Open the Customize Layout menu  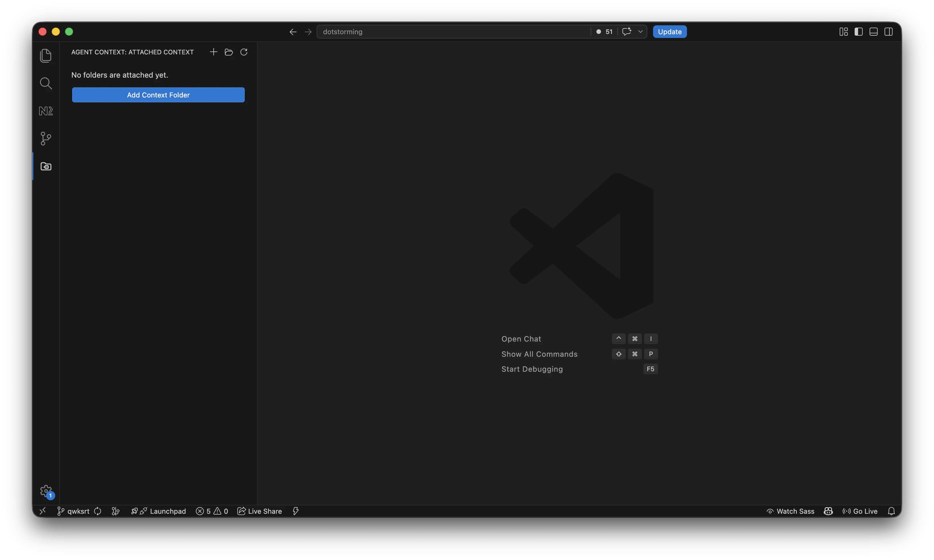(843, 31)
